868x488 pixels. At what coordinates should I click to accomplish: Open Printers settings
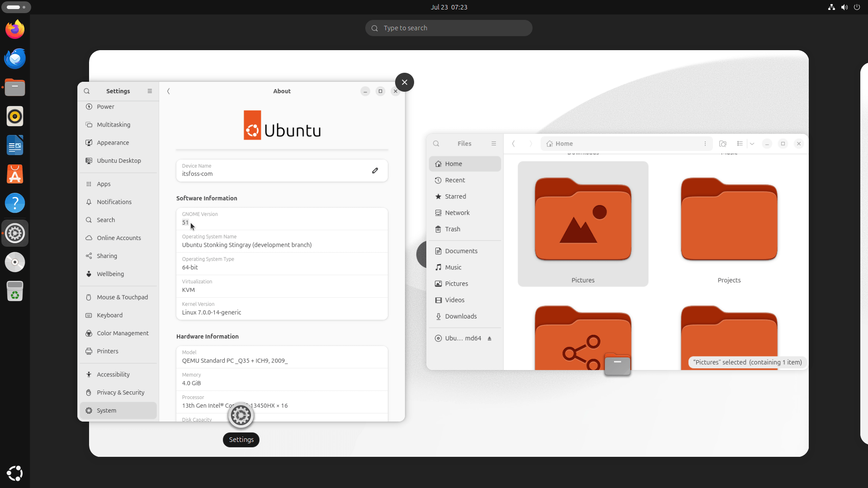118,352
